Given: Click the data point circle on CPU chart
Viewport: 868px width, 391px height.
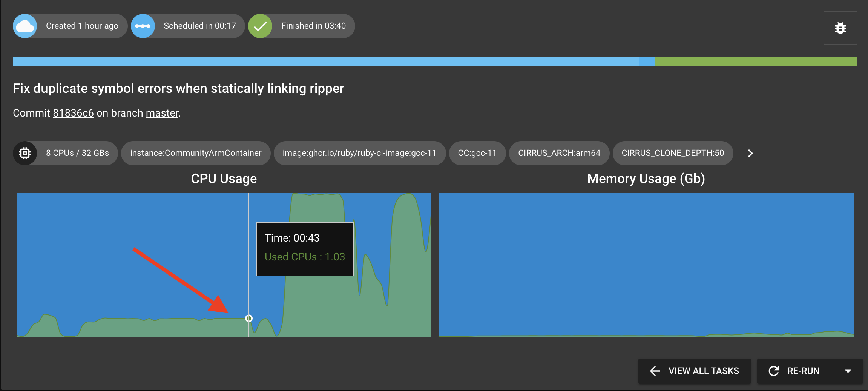Looking at the screenshot, I should 249,319.
